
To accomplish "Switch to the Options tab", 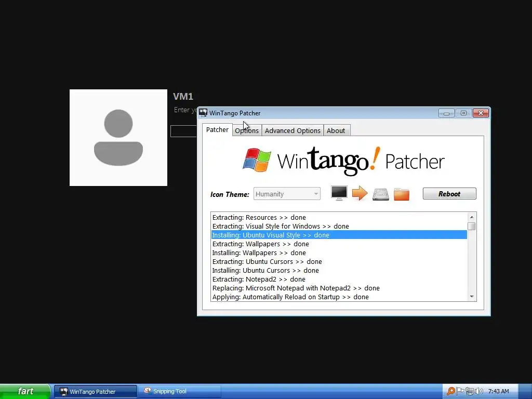I will point(247,130).
